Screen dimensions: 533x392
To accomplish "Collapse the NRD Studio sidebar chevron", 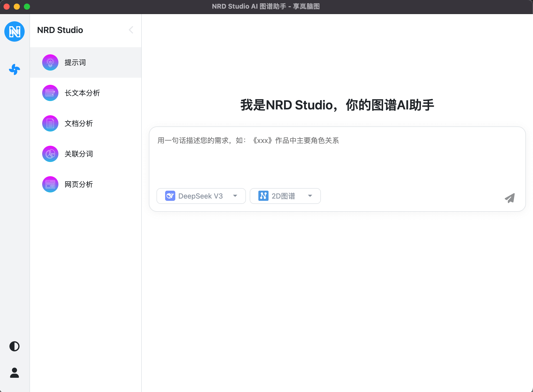I will (x=131, y=30).
